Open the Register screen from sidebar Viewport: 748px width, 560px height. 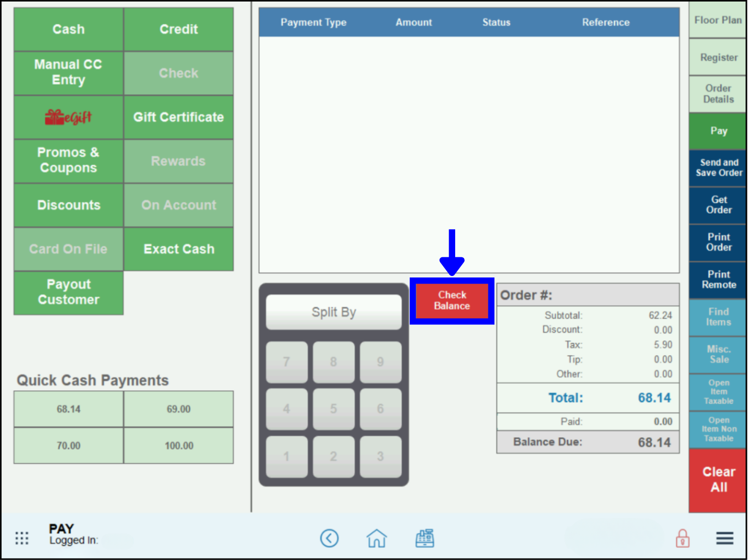coord(718,57)
